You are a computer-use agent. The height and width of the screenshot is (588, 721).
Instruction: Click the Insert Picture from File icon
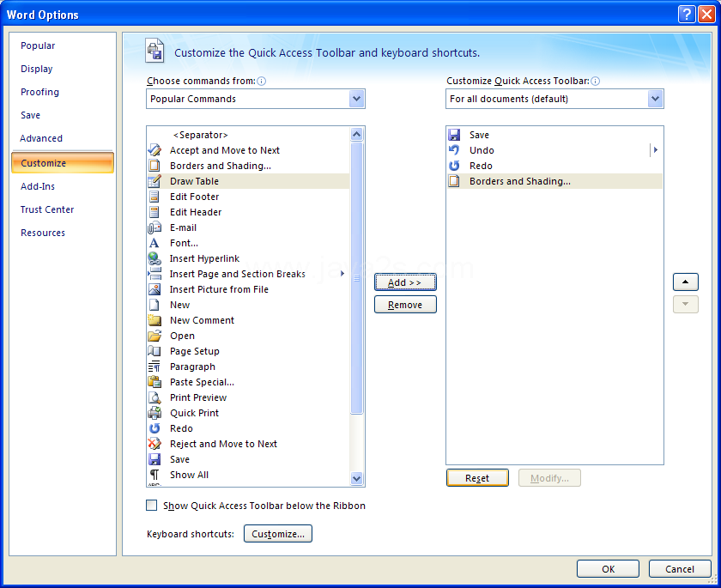tap(154, 289)
